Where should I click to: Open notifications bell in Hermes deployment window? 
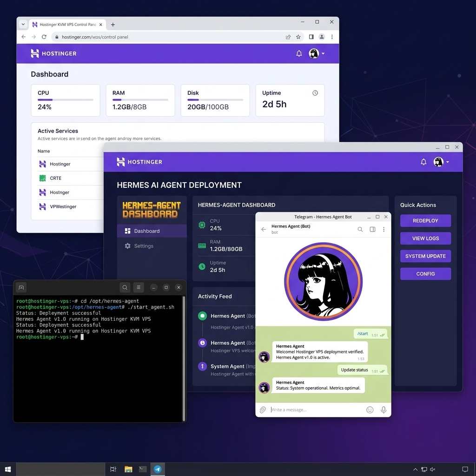tap(423, 162)
